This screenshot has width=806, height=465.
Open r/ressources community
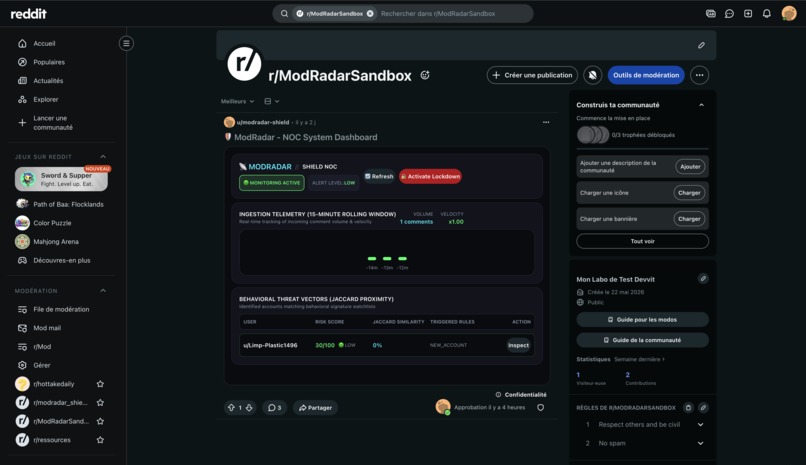[52, 440]
